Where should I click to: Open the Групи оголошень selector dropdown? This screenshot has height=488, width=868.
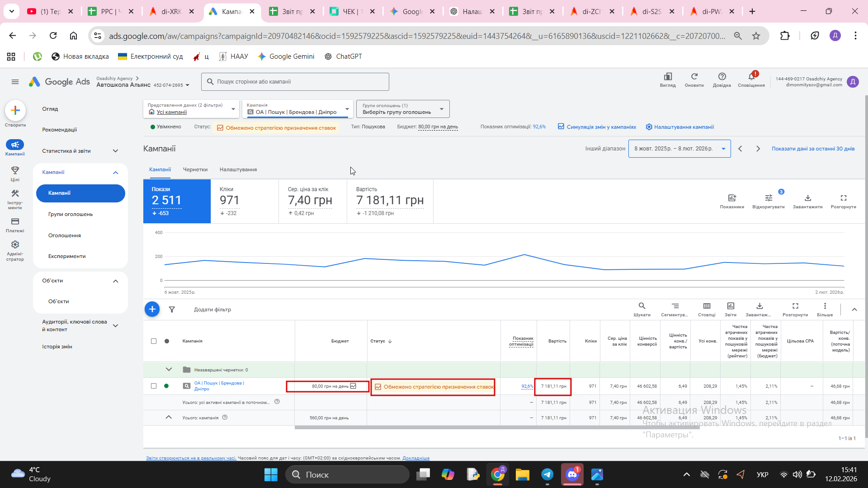pos(402,109)
